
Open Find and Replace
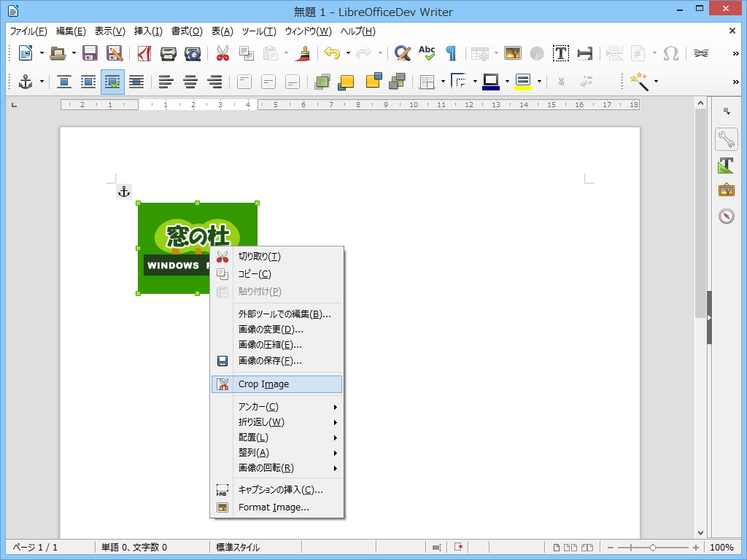click(402, 53)
